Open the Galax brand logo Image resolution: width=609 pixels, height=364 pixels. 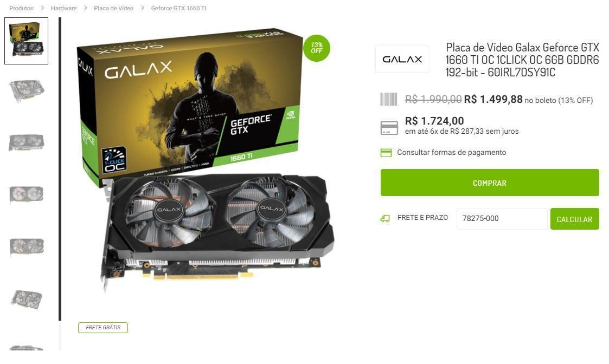tap(402, 60)
